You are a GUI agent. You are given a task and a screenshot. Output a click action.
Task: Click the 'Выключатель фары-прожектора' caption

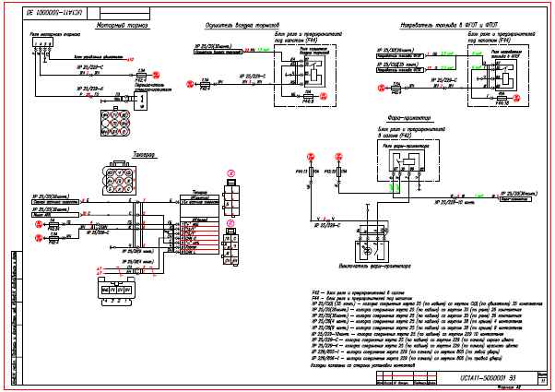(374, 266)
